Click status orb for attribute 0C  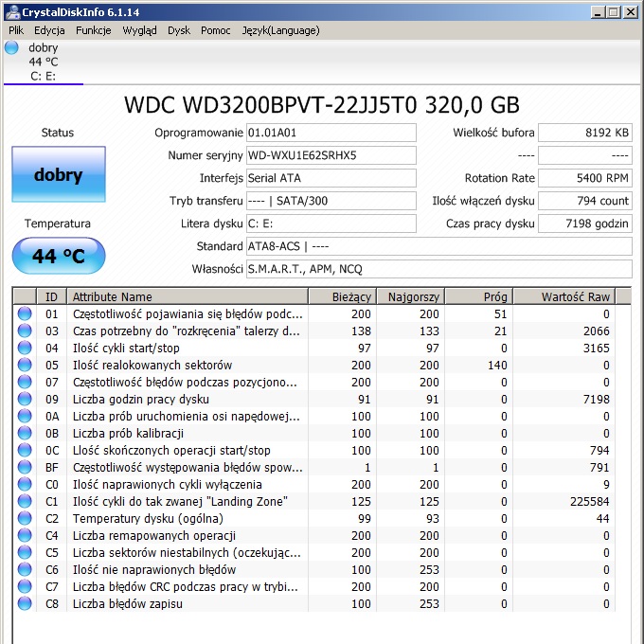(25, 450)
